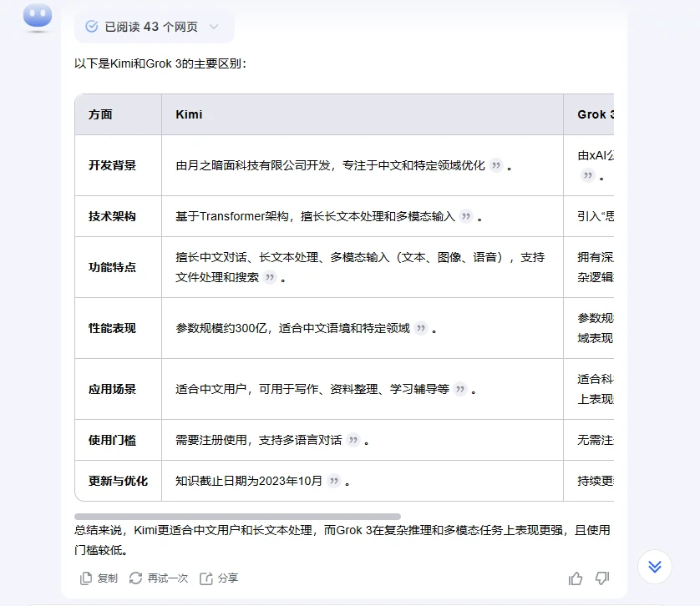Dislike the response with thumbs down
This screenshot has width=700, height=606.
pos(602,578)
